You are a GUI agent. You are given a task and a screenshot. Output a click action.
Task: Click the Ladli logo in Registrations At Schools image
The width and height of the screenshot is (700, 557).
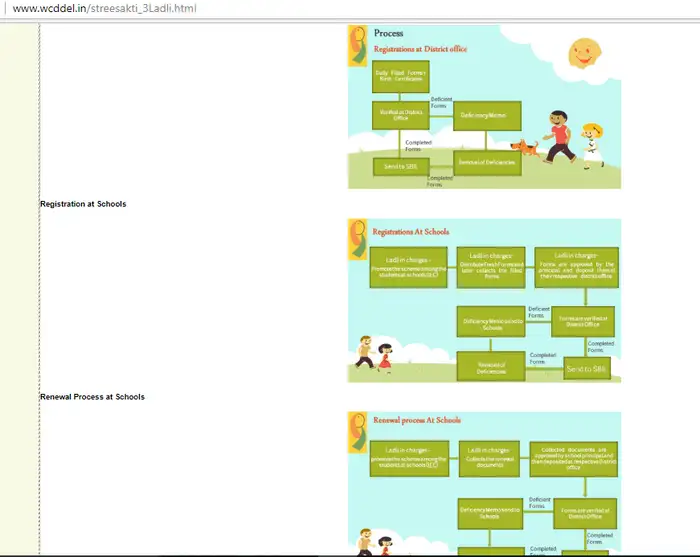[356, 238]
